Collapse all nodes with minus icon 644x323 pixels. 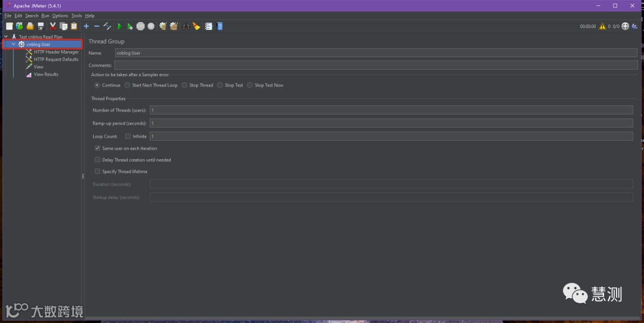click(97, 26)
